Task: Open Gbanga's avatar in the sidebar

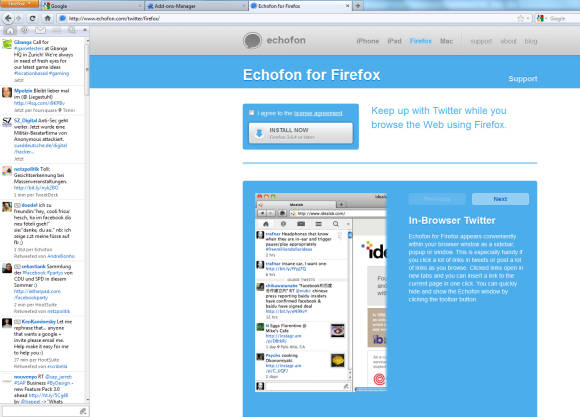Action: point(7,44)
